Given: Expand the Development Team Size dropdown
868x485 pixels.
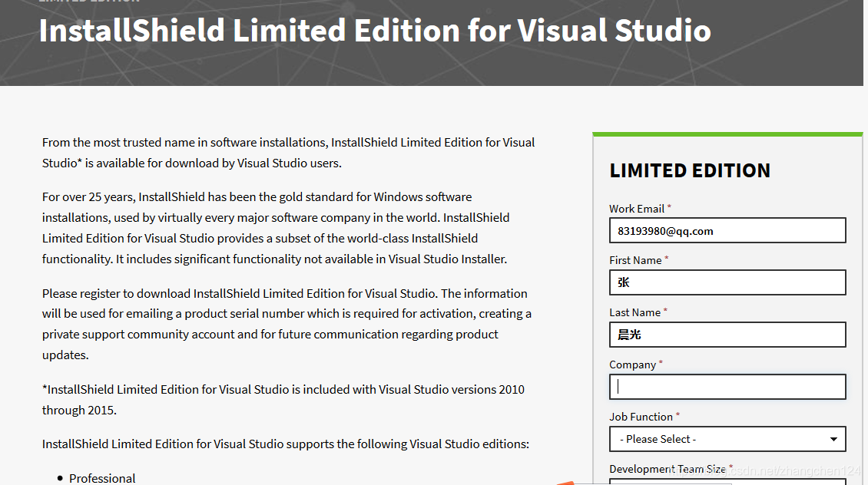Looking at the screenshot, I should pyautogui.click(x=727, y=482).
